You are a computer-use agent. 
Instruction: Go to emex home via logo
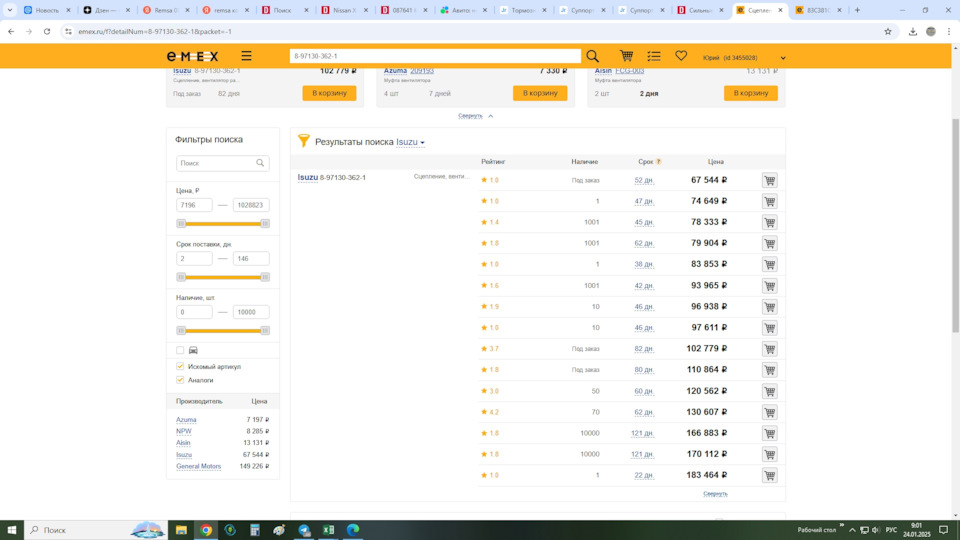point(192,56)
